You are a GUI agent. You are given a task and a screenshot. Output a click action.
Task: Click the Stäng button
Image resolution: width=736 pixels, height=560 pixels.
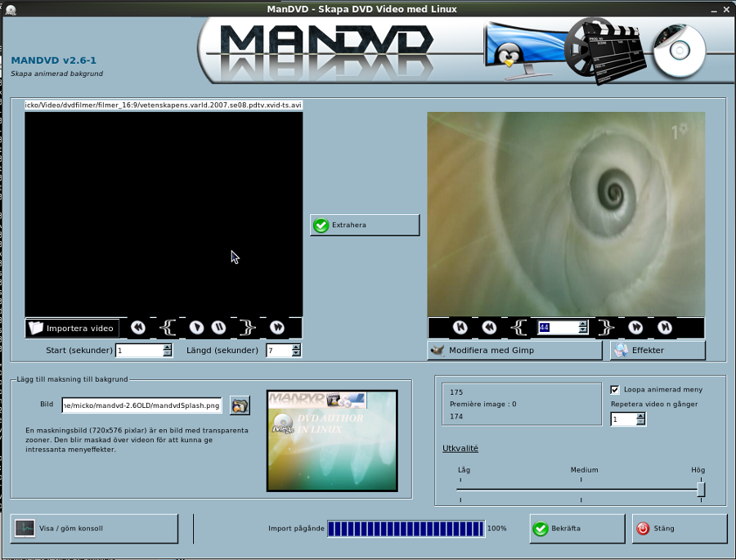click(680, 529)
